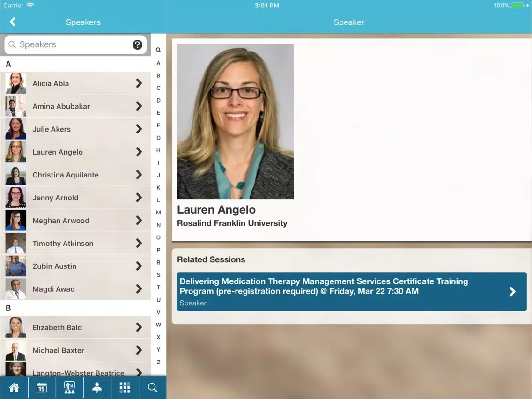View Lauren Angelo's large profile photo
The width and height of the screenshot is (532, 399).
click(235, 121)
